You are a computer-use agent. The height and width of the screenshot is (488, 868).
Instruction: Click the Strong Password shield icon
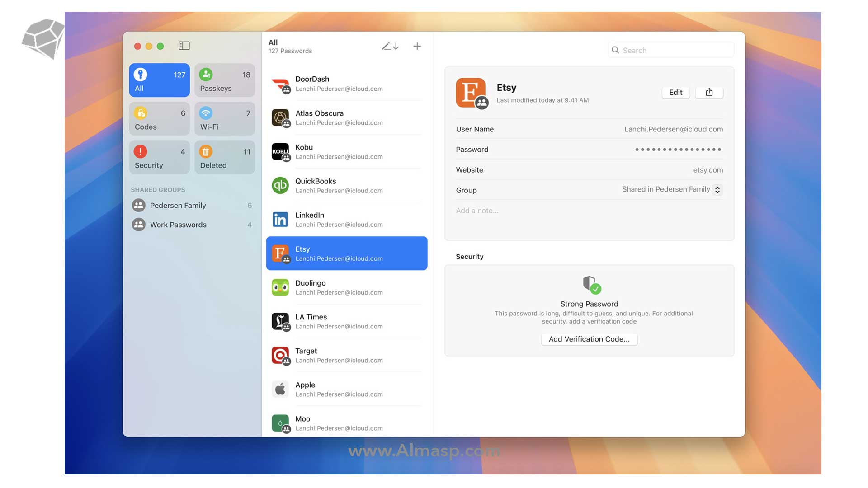tap(591, 284)
